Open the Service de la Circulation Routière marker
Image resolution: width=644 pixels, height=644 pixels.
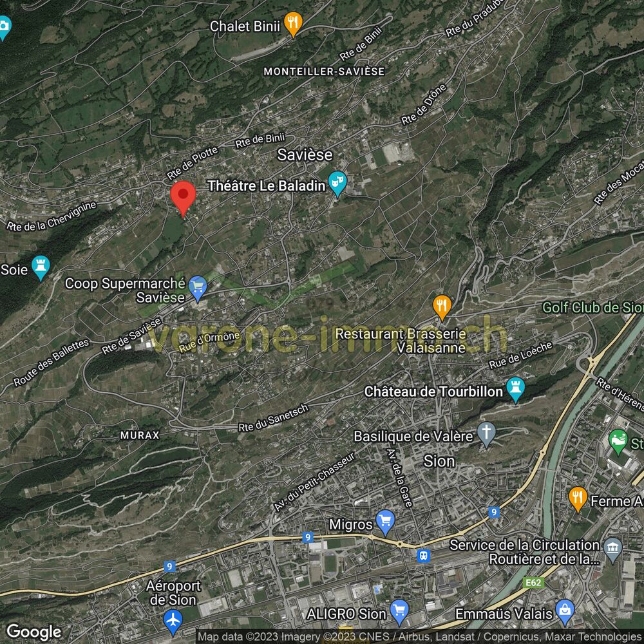pyautogui.click(x=613, y=549)
